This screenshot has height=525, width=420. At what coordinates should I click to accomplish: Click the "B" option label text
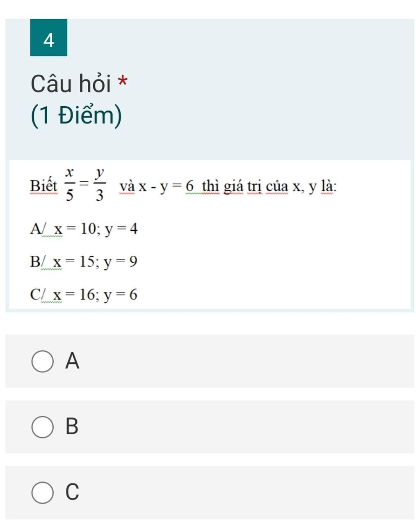click(x=72, y=426)
